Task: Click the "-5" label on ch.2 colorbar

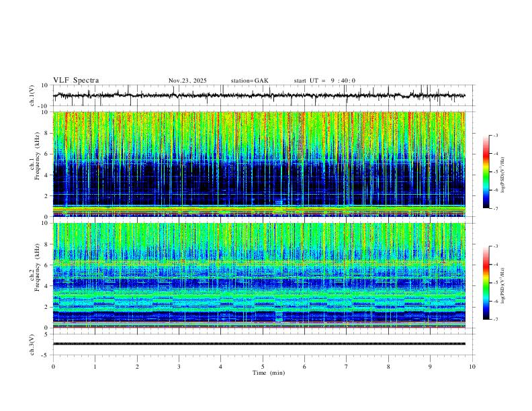Action: pos(496,283)
